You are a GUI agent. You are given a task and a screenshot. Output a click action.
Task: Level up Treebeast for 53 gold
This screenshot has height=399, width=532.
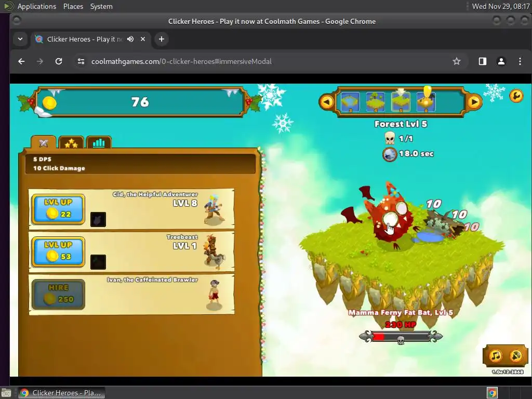coord(58,252)
